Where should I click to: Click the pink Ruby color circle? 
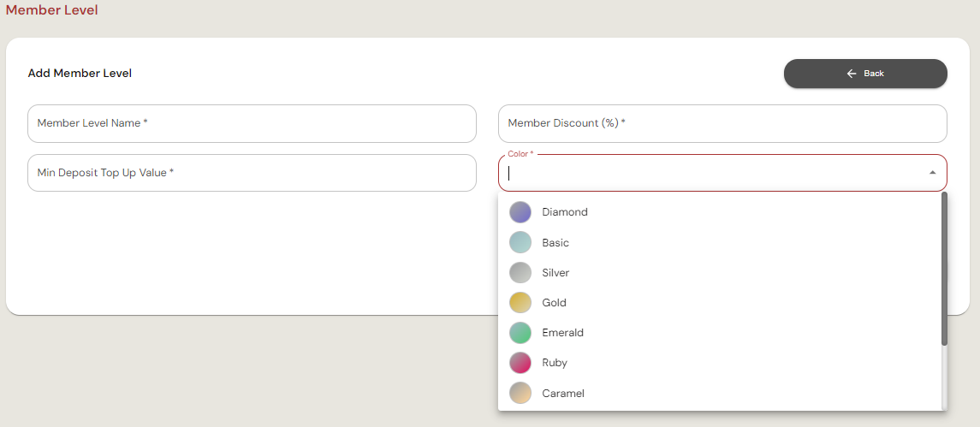tap(520, 363)
